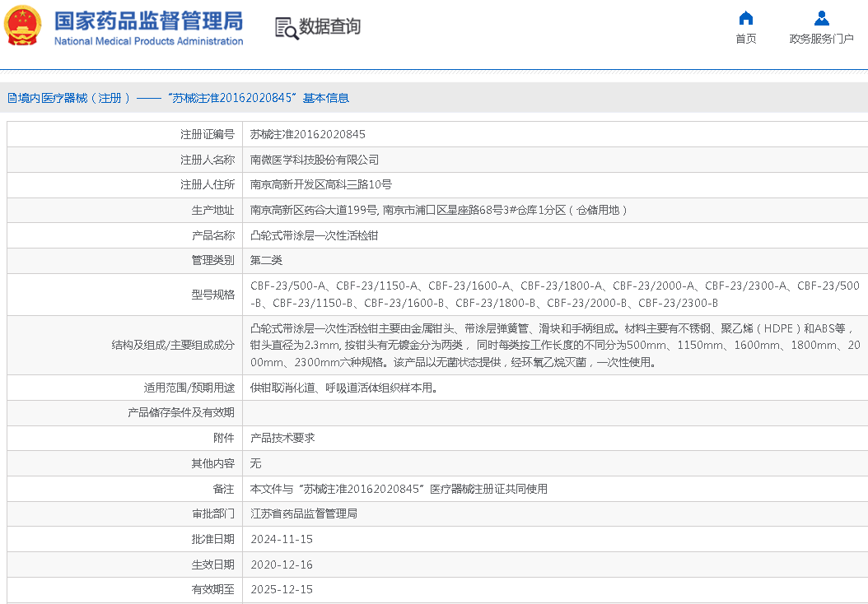Click the document icon before 境内医疗器械

tap(12, 98)
